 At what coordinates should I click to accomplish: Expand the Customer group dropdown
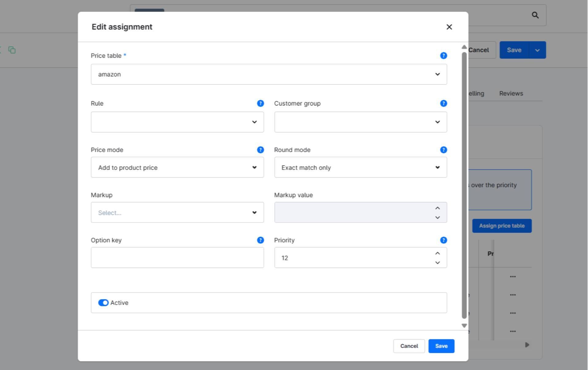pos(360,122)
